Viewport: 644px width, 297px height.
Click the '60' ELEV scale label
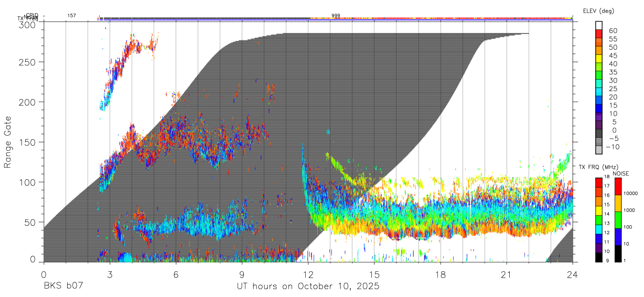(613, 30)
